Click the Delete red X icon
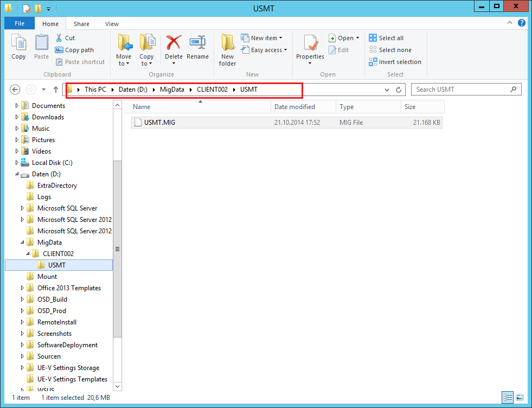 [174, 43]
